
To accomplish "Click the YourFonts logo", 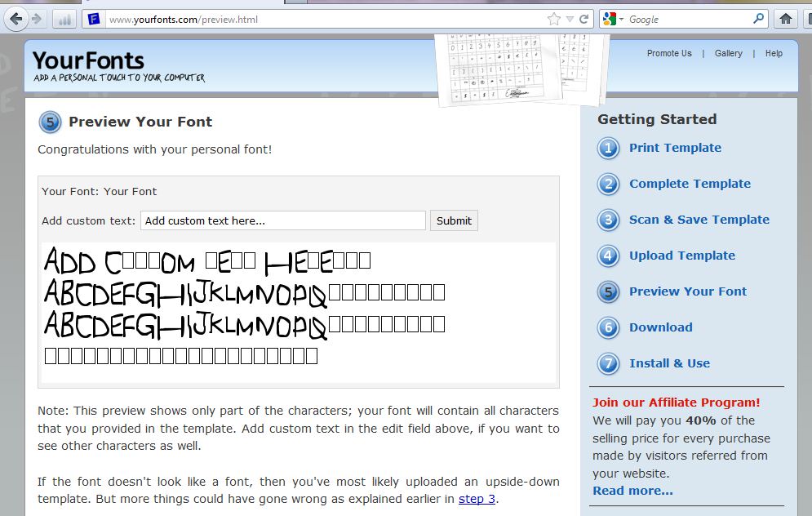I will click(86, 60).
